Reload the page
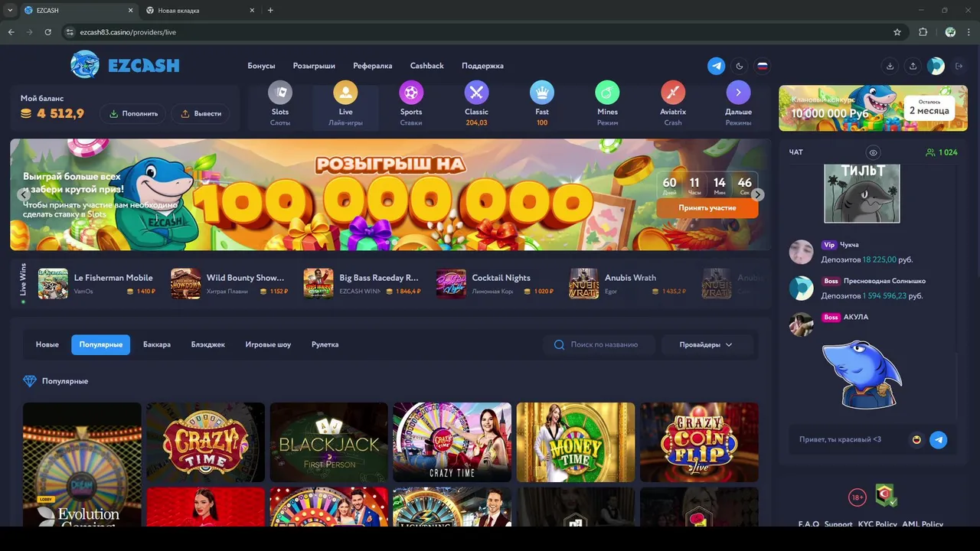Screen dimensions: 980x551 48,32
